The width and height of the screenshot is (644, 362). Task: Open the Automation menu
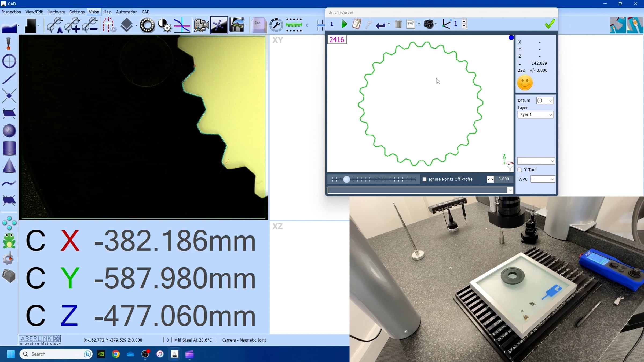(126, 12)
